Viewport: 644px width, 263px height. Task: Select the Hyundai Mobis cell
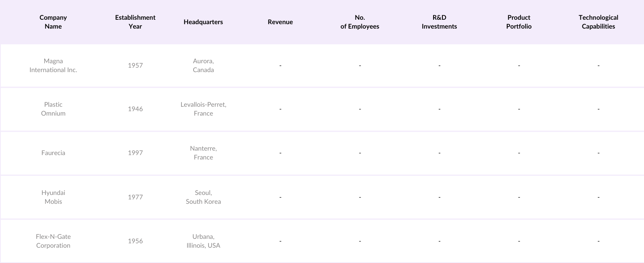point(53,197)
